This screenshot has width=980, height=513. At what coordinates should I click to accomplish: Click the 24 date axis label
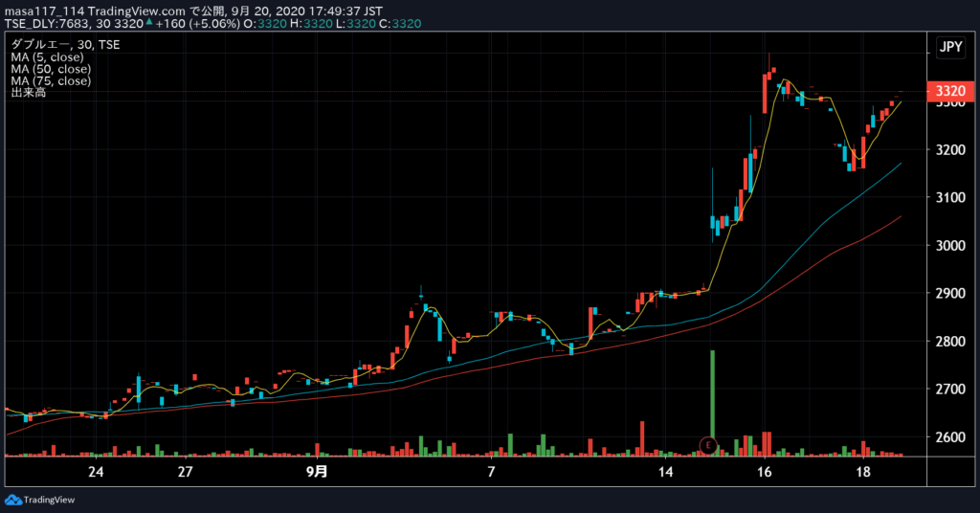[96, 472]
